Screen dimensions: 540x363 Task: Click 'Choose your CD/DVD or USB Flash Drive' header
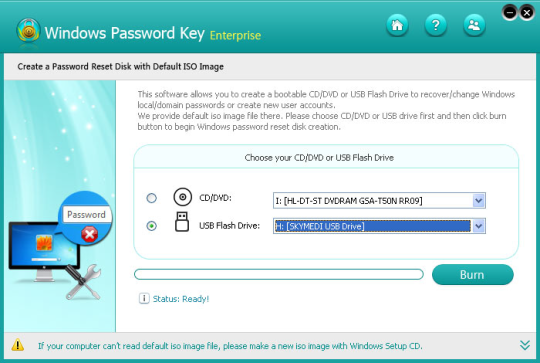[319, 157]
